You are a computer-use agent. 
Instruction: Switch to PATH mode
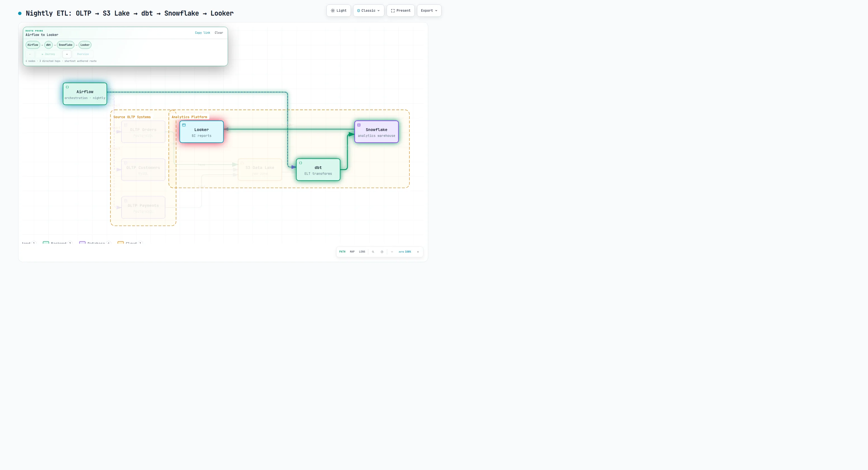tap(342, 252)
